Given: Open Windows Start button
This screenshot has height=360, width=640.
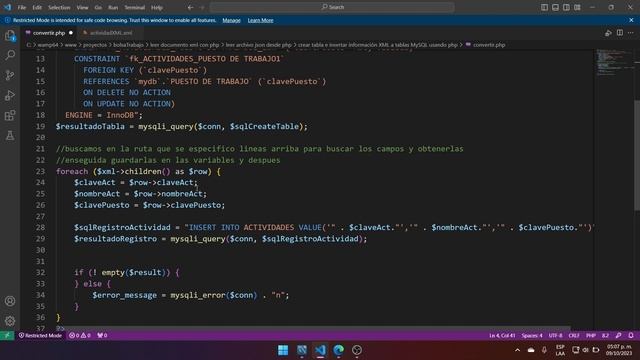Looking at the screenshot, I should (x=283, y=350).
